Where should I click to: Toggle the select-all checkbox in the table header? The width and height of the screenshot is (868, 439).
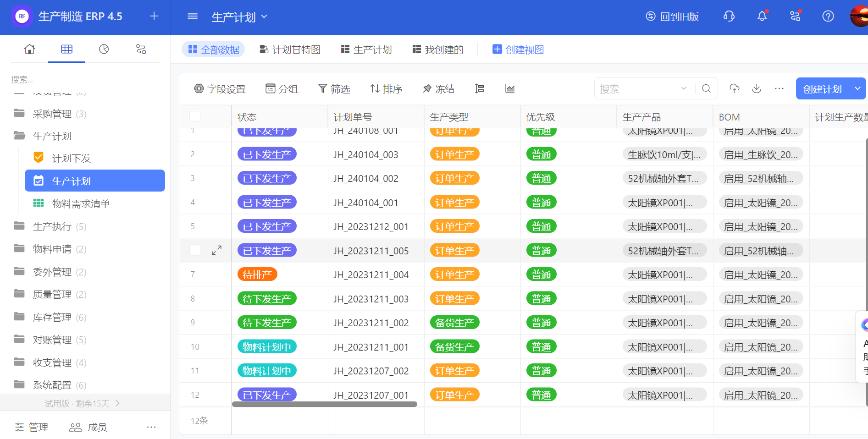click(195, 117)
